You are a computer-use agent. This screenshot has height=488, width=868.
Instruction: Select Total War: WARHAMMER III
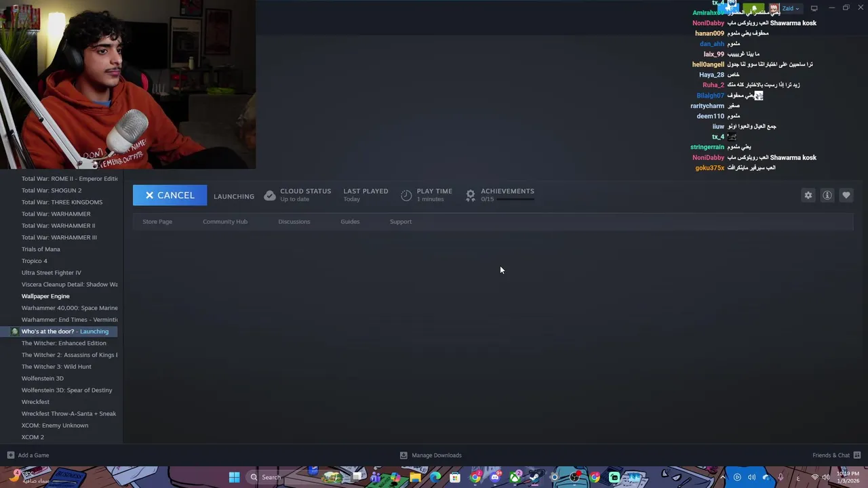[x=59, y=237]
